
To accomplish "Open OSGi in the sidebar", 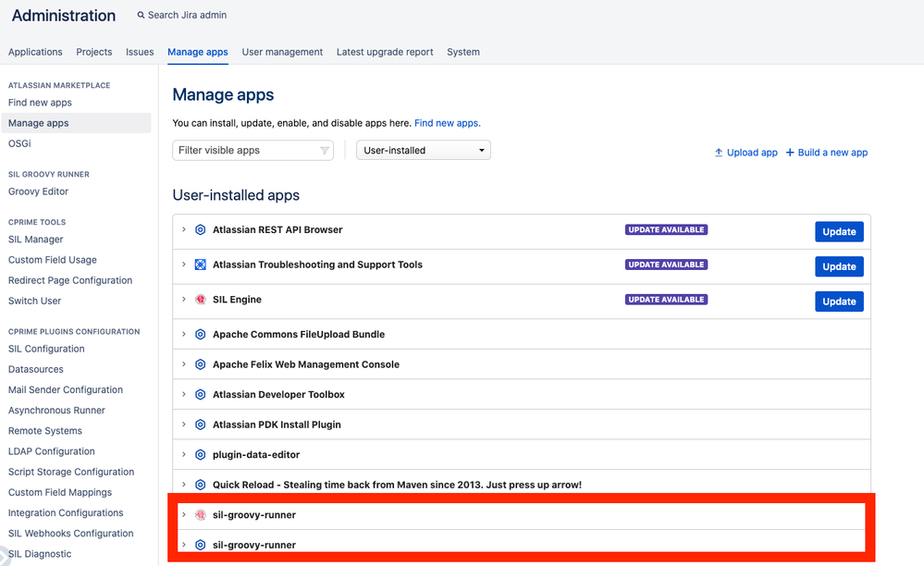I will coord(19,143).
